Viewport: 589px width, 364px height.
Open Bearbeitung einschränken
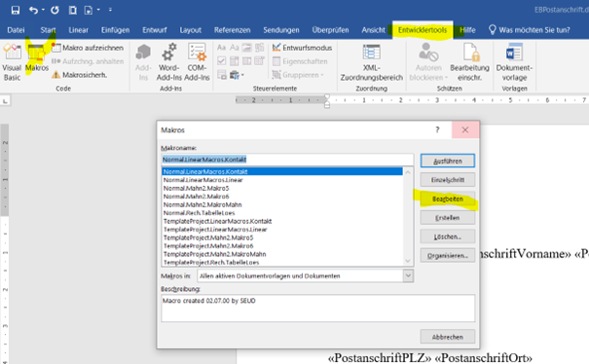click(x=469, y=62)
